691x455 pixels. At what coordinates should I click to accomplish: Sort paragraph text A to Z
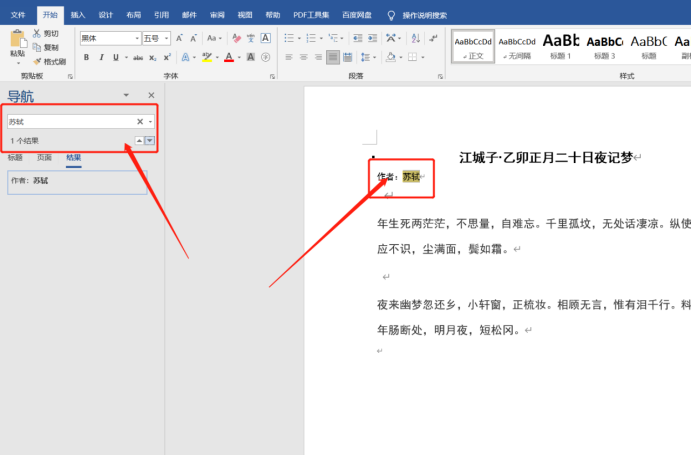(x=416, y=38)
